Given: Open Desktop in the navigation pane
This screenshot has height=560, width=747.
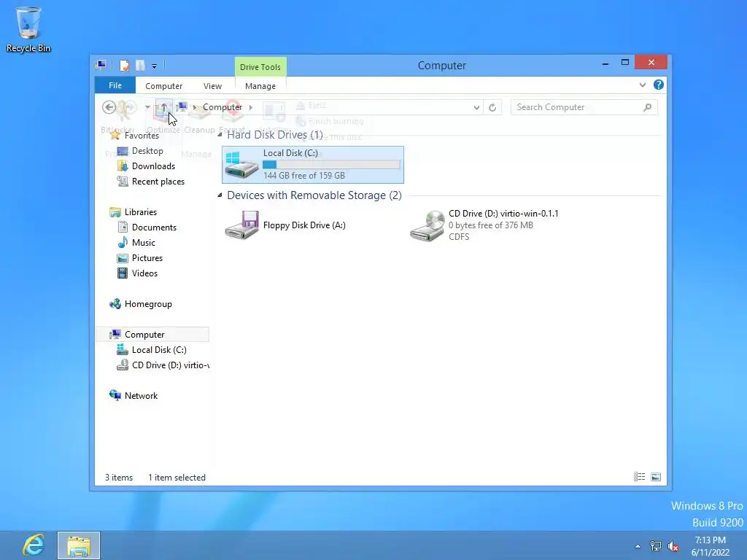Looking at the screenshot, I should click(x=147, y=151).
